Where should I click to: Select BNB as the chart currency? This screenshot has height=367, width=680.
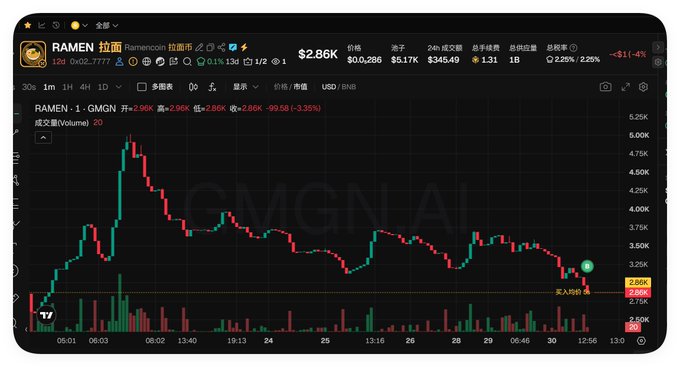coord(349,87)
